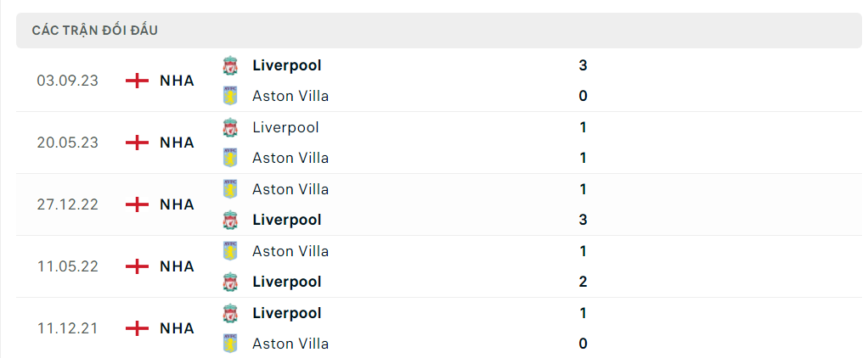Open Aston Villa link in 20.05.23 match
Viewport: 868px width, 358px height.
pos(290,158)
